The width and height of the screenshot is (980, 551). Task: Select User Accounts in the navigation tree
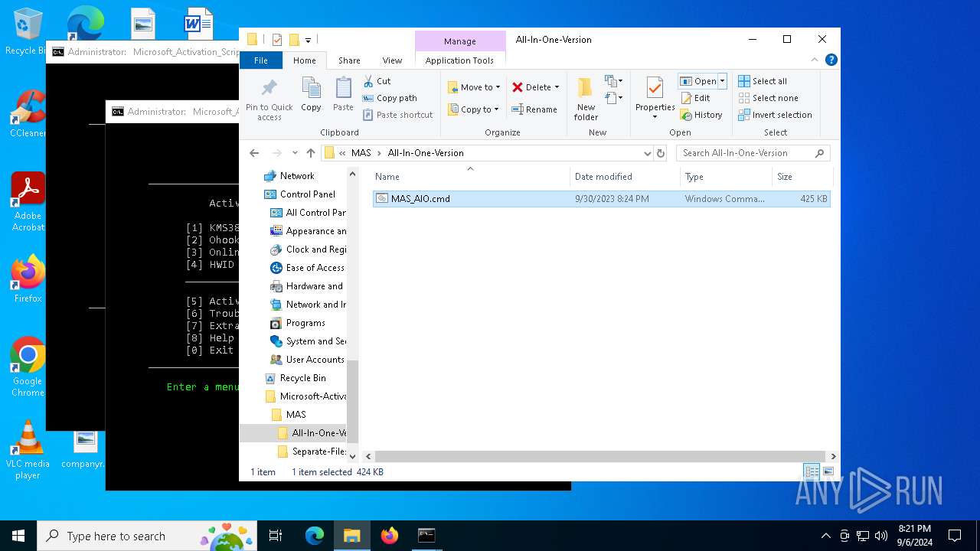click(x=314, y=360)
